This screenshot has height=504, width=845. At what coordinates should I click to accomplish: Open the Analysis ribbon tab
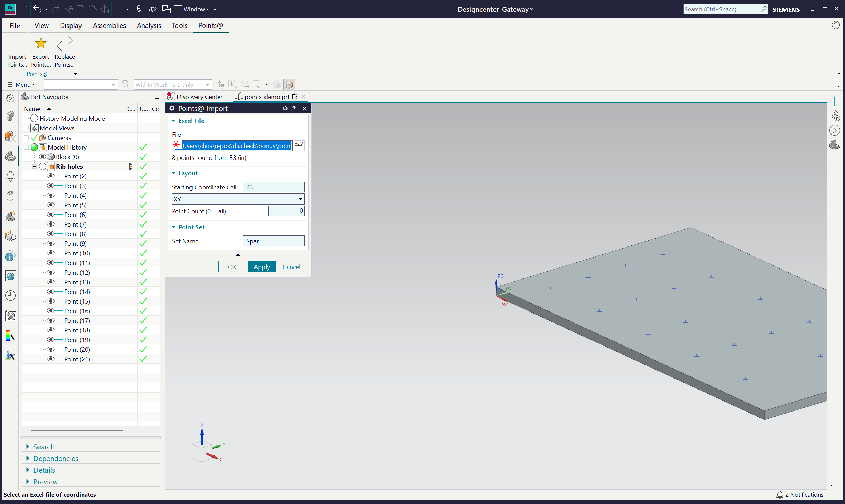click(x=149, y=25)
